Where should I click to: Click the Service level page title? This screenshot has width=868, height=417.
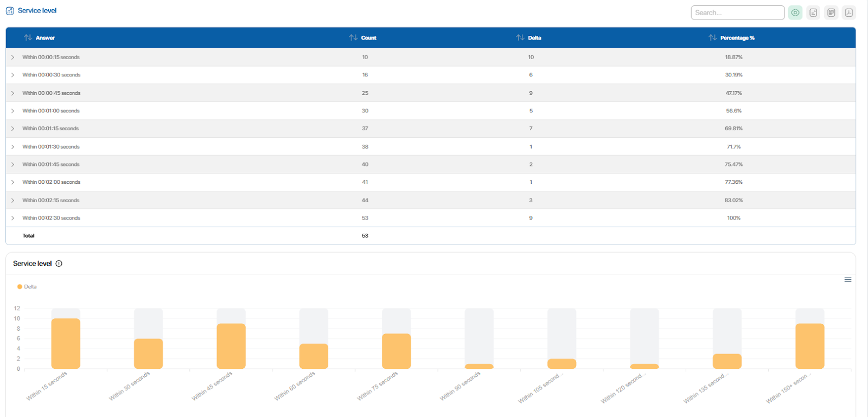point(37,11)
